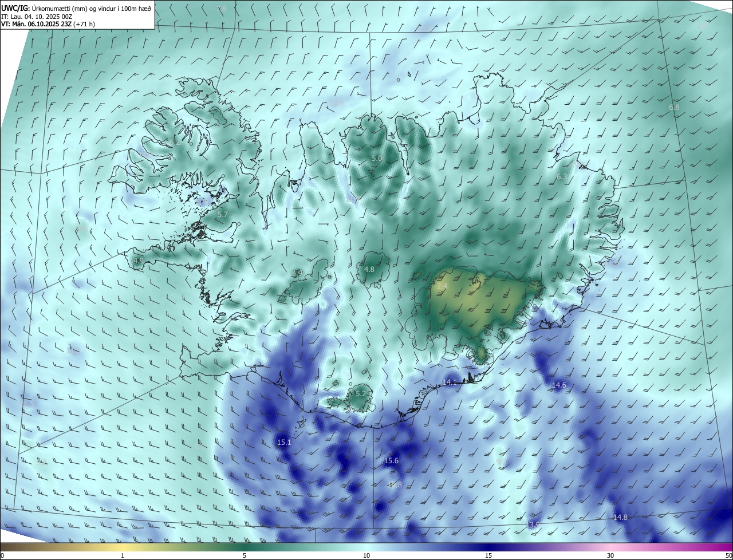Click the "6.8" value label on the map
Image resolution: width=733 pixels, height=560 pixels.
(x=674, y=107)
